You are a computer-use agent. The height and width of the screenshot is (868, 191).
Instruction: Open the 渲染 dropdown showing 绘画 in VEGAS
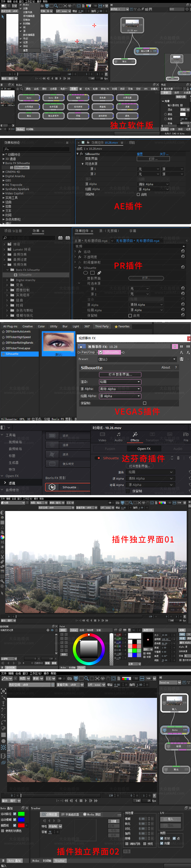[x=120, y=382]
